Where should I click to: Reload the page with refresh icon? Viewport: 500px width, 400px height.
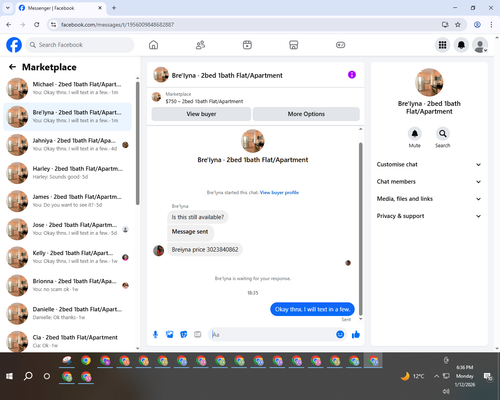[37, 24]
